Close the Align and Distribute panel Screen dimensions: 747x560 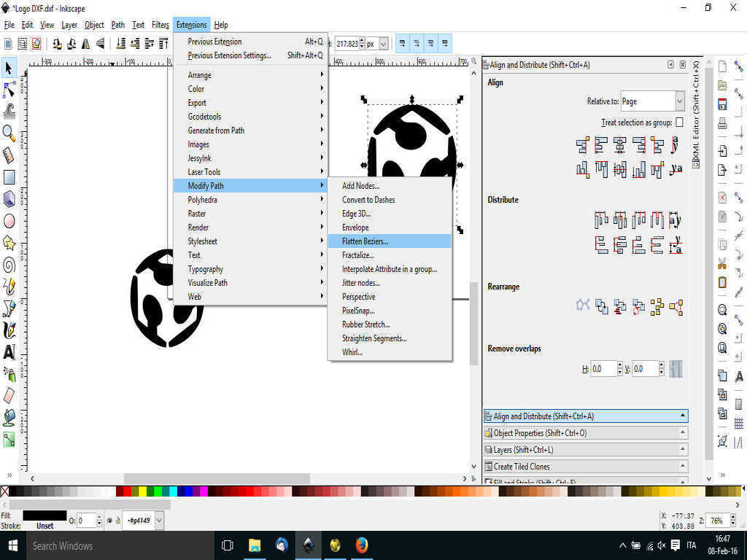coord(683,64)
